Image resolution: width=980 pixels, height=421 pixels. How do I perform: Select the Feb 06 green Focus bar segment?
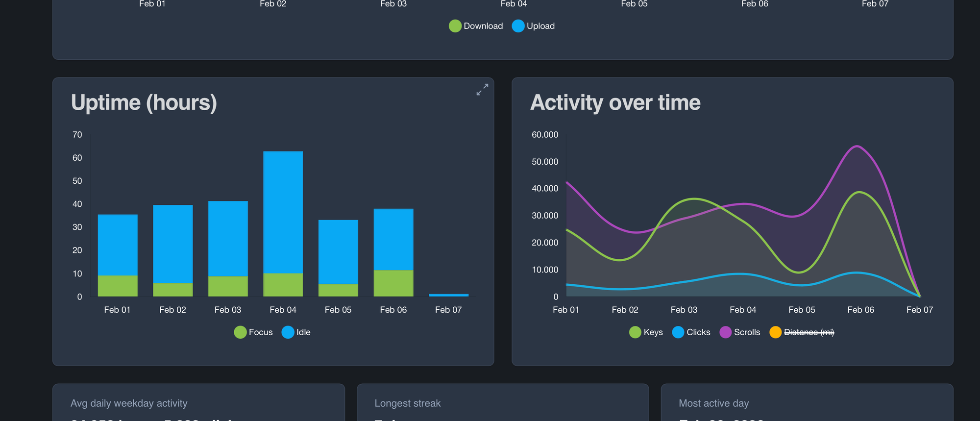[393, 283]
